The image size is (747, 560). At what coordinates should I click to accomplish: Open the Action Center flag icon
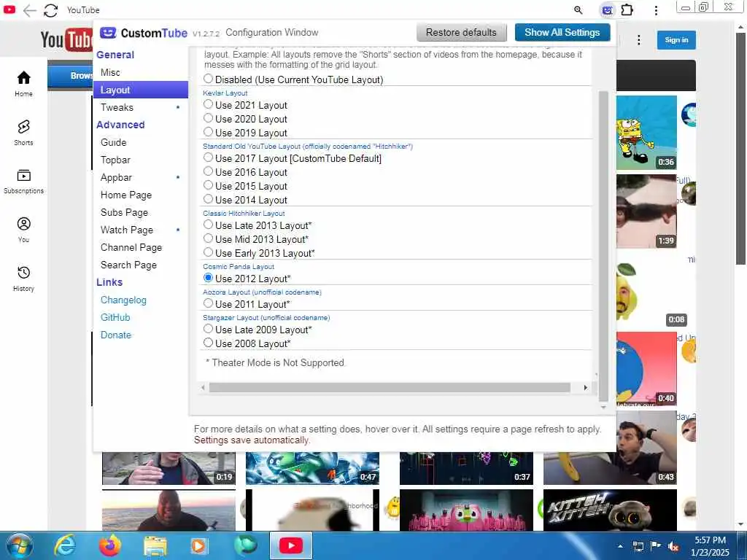(656, 545)
